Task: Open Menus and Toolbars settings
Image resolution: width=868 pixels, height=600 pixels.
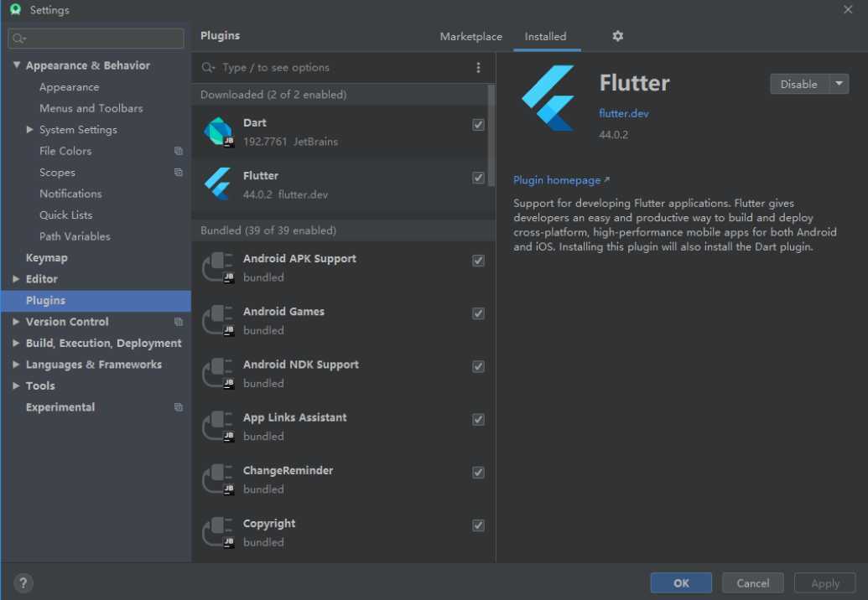Action: 91,108
